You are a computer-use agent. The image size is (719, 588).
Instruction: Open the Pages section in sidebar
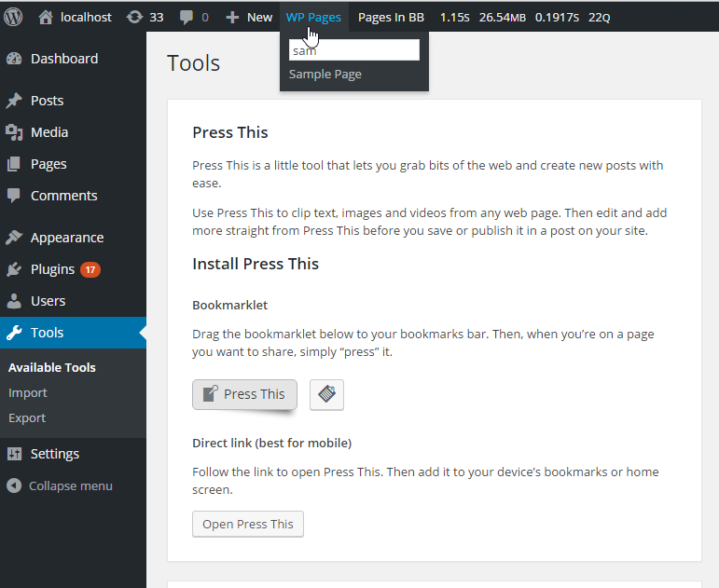pos(48,164)
